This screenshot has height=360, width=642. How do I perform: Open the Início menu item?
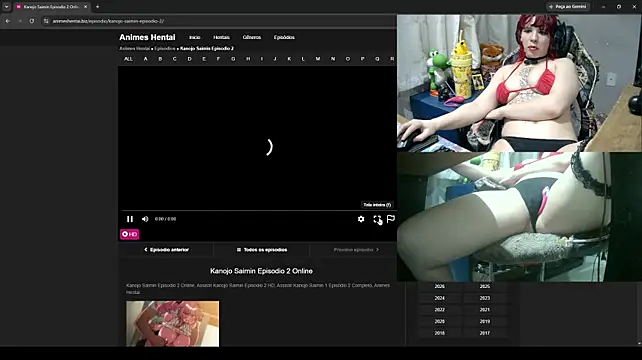tap(195, 37)
